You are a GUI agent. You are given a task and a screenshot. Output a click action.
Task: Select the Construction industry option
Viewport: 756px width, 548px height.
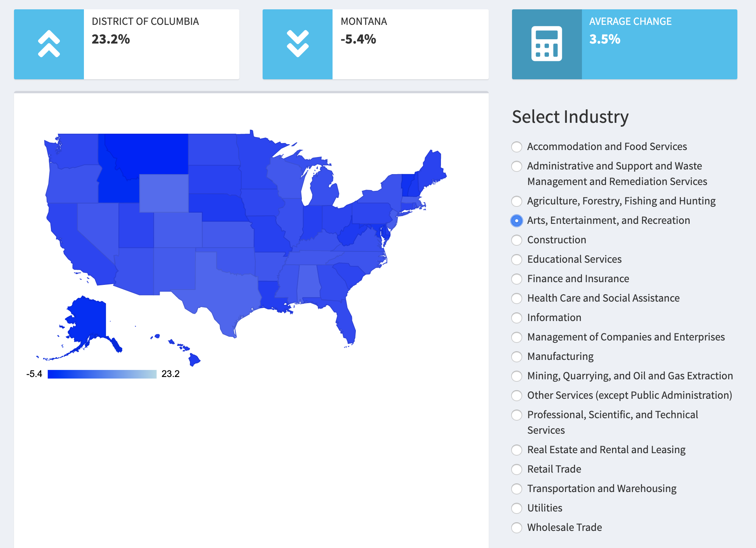click(x=517, y=240)
